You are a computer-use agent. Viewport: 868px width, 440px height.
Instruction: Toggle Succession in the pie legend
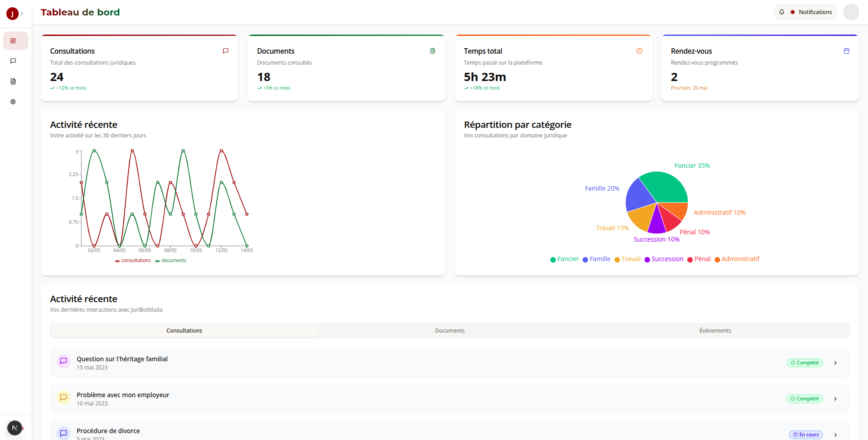[664, 259]
